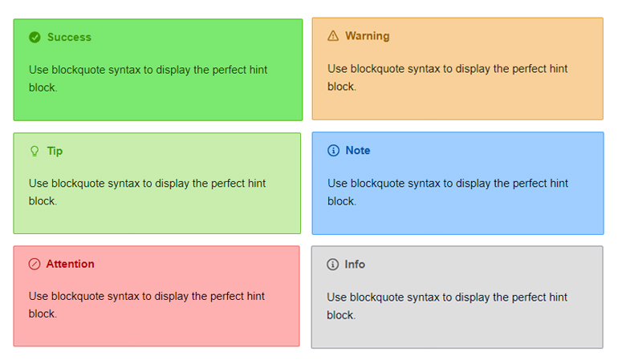This screenshot has height=364, width=618.
Task: Click the blue Note info icon
Action: coord(333,151)
